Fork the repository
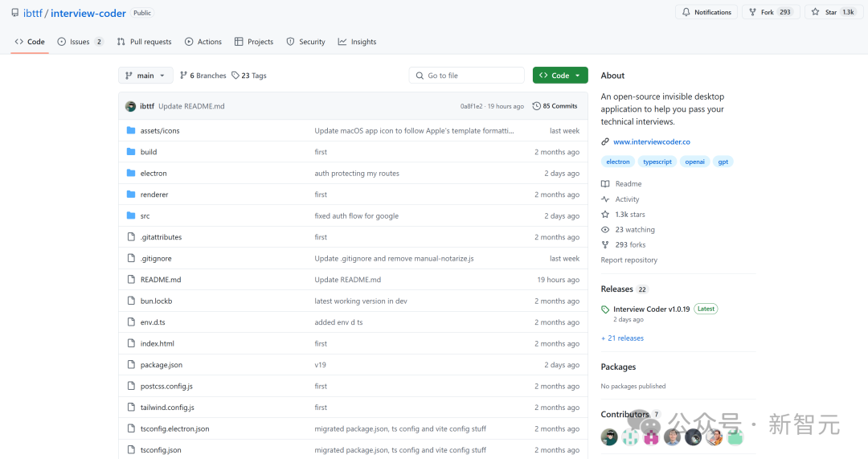The image size is (868, 459). point(771,12)
